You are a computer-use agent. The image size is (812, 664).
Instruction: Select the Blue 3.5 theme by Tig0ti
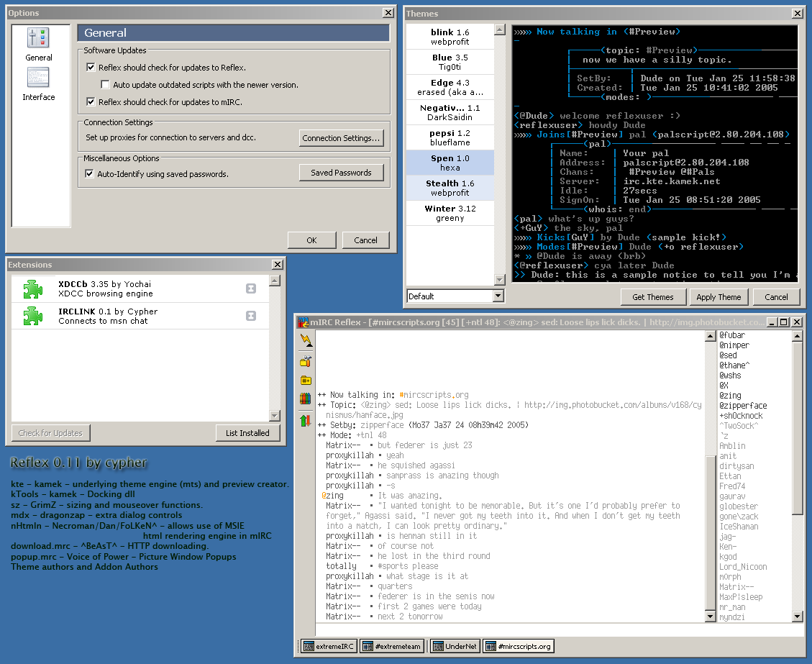(x=450, y=62)
